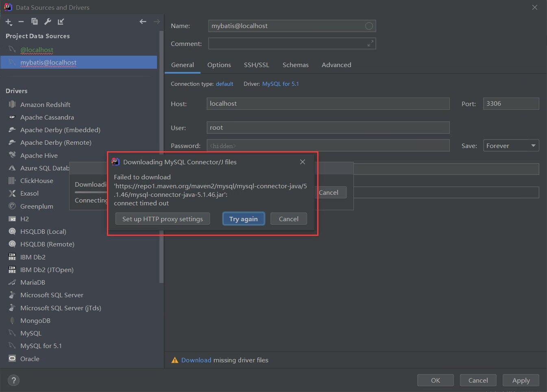The width and height of the screenshot is (547, 392).
Task: Select the IBM Db2 driver icon
Action: [12, 257]
